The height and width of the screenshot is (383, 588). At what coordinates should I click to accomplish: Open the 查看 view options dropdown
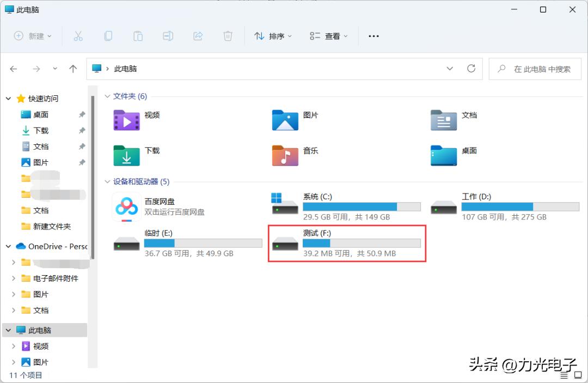tap(328, 36)
